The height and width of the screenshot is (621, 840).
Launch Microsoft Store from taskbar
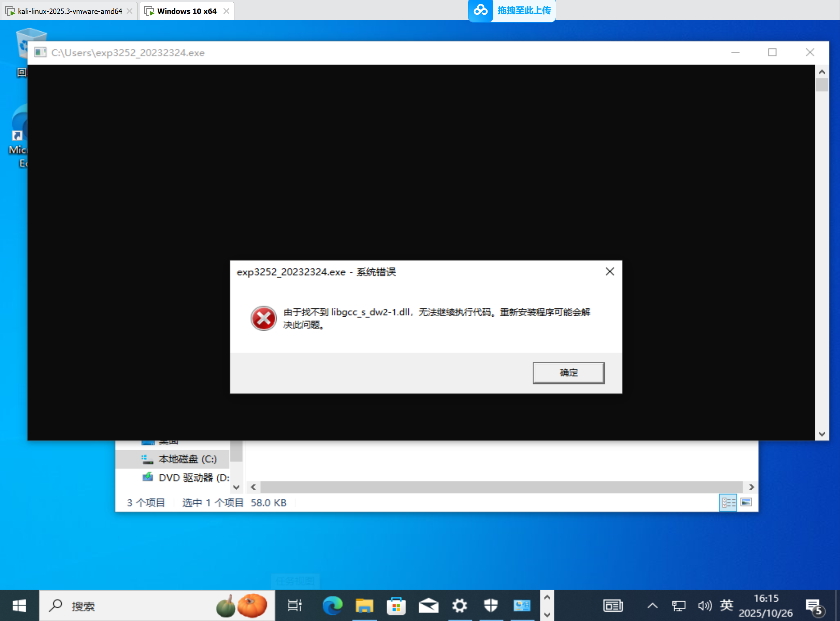tap(396, 606)
